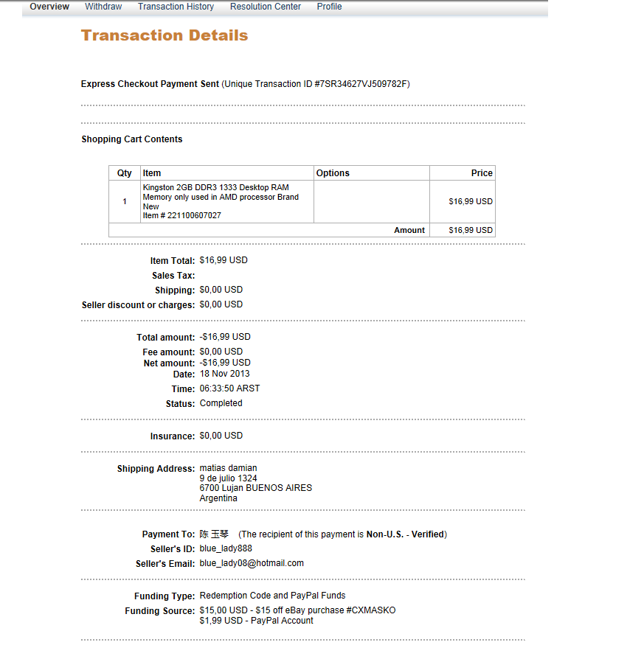Click the Chinese recipient name after Payment To

214,534
